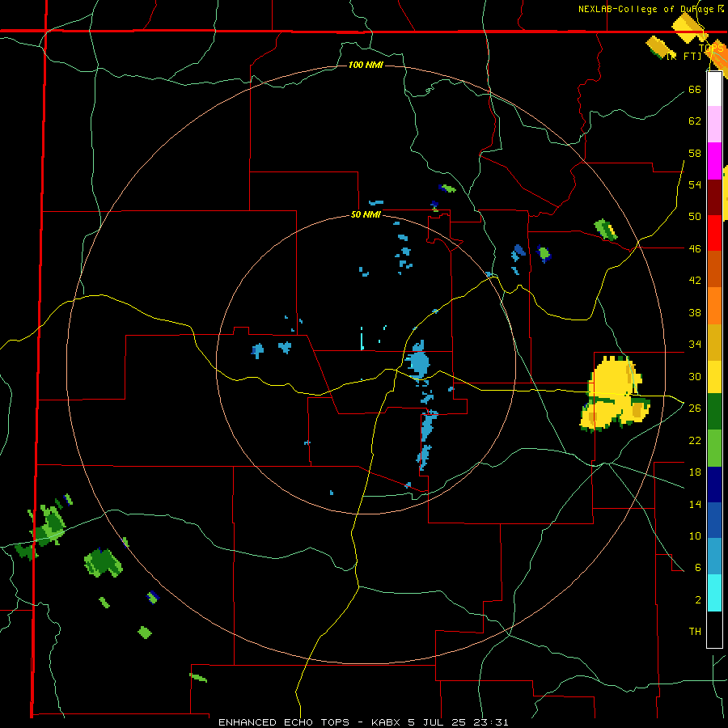Pick the dark green legend swatch
The height and width of the screenshot is (728, 728).
click(x=714, y=412)
